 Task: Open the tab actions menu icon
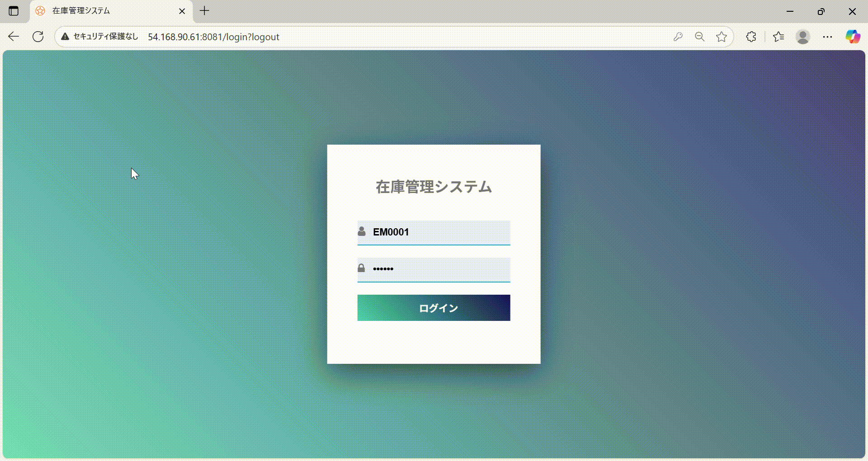pyautogui.click(x=14, y=11)
